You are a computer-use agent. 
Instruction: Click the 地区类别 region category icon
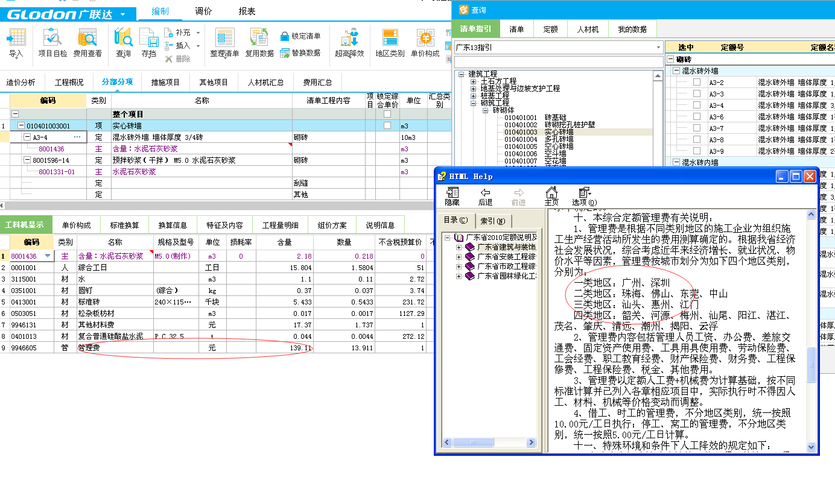(390, 38)
